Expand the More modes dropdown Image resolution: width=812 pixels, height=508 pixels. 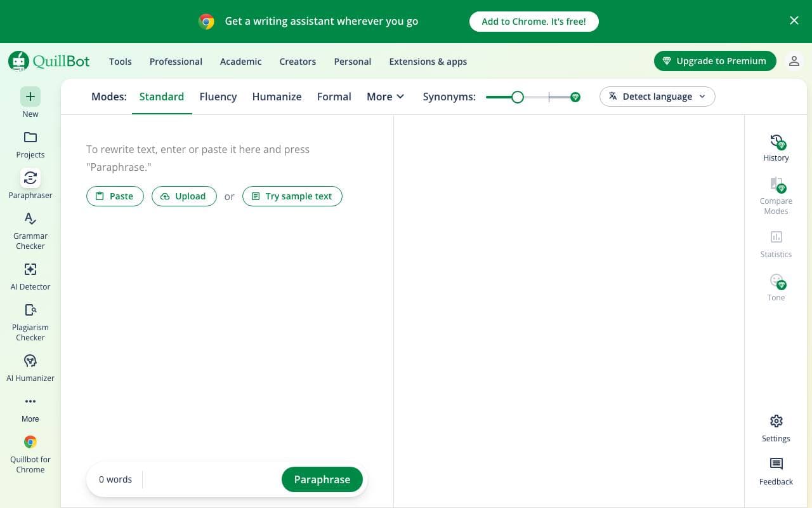pos(386,97)
